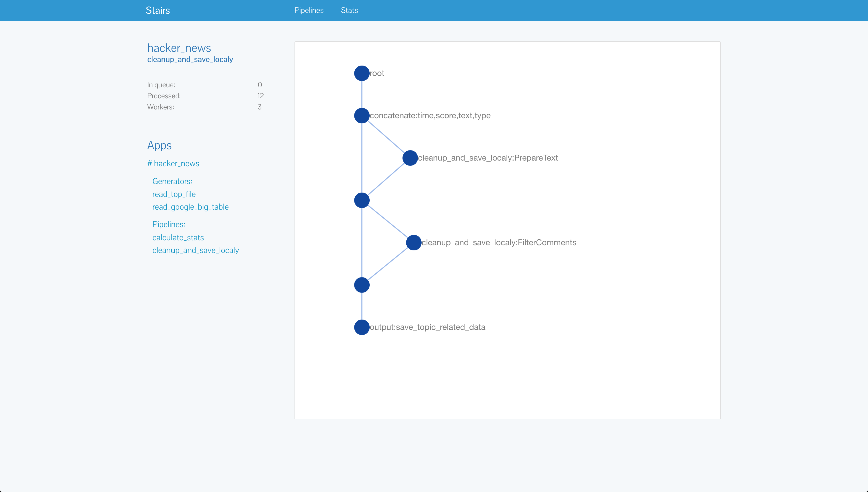Select the output save_topic_related_data node circle
Image resolution: width=868 pixels, height=492 pixels.
pyautogui.click(x=361, y=327)
